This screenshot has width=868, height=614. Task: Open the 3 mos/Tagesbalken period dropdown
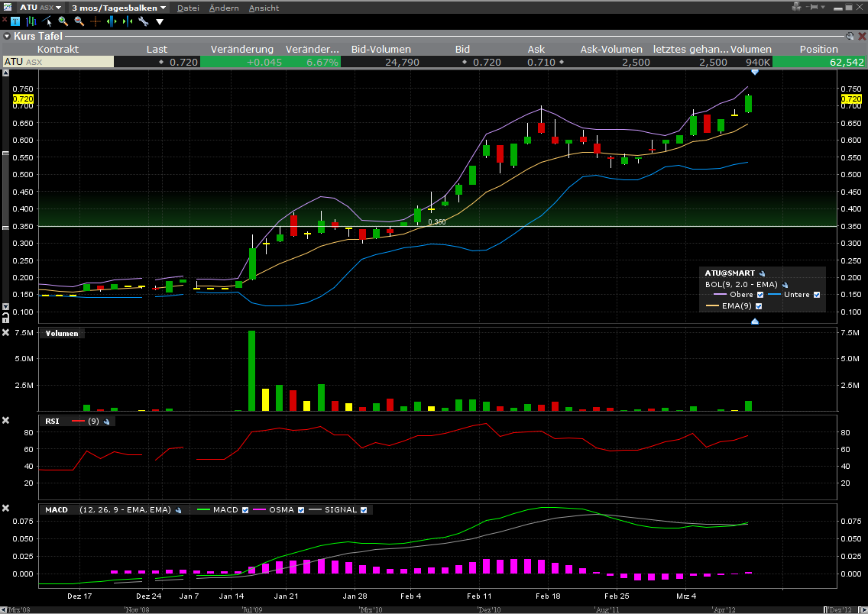tap(118, 8)
